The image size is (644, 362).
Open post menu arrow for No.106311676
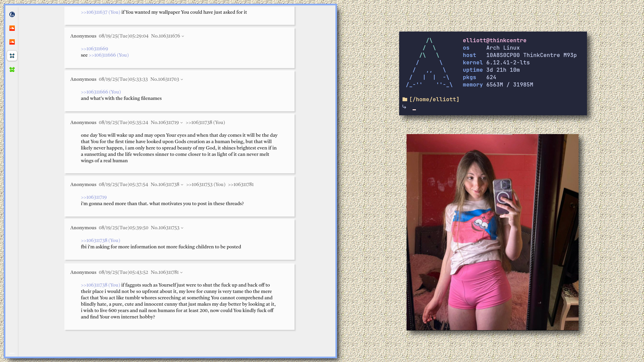(183, 36)
